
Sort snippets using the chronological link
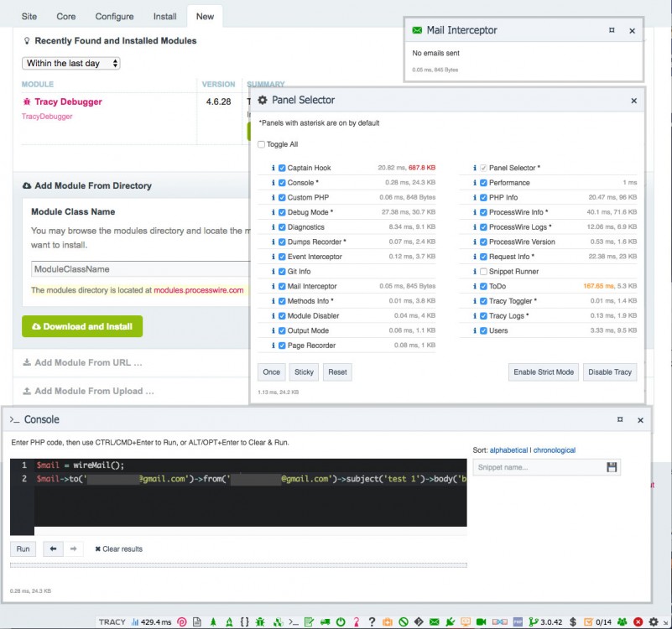click(555, 450)
